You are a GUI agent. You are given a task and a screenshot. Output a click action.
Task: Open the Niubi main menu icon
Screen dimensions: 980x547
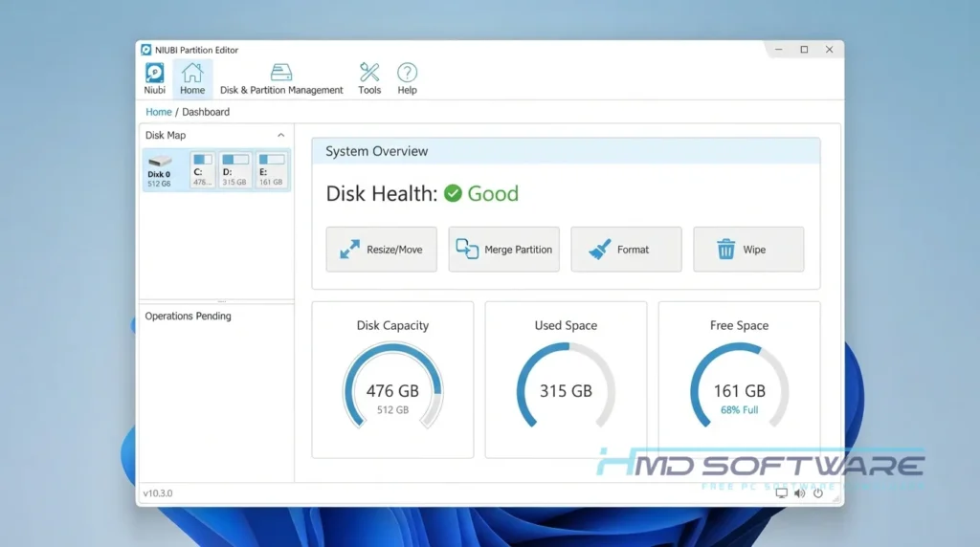pyautogui.click(x=154, y=78)
